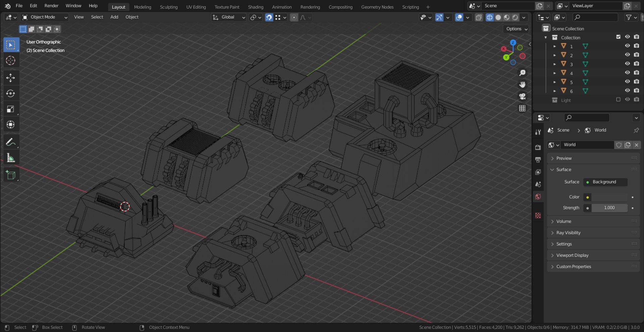Select the Move tool
This screenshot has width=644, height=332.
coord(11,78)
